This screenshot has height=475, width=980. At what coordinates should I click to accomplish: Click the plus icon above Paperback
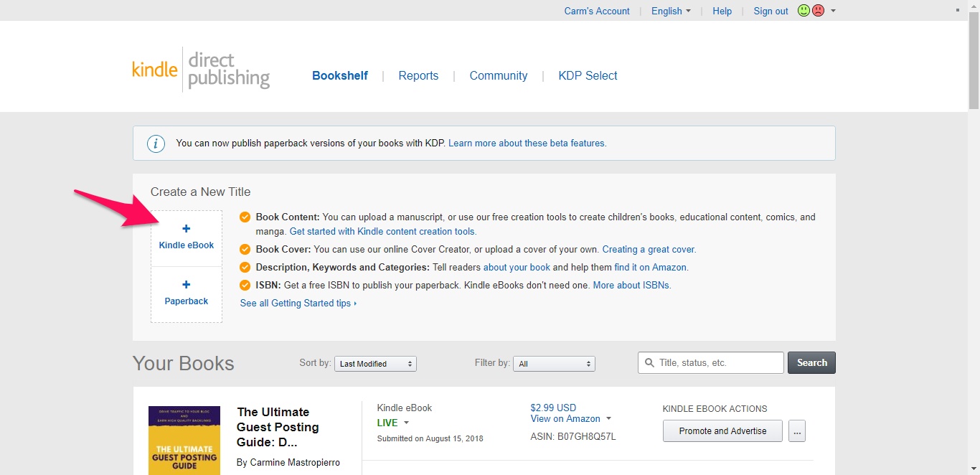187,285
